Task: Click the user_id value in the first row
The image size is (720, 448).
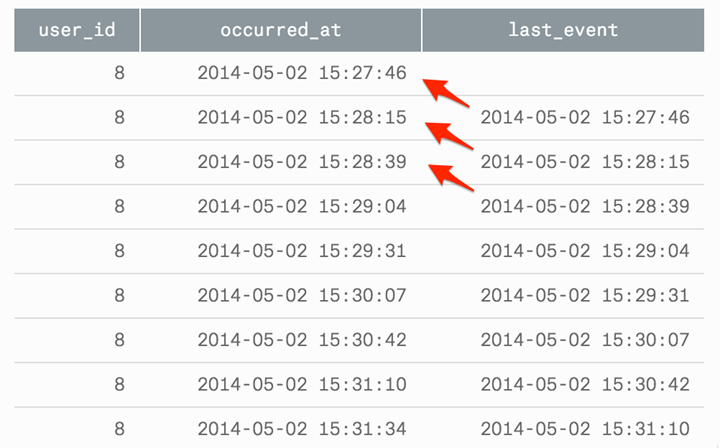Action: pos(119,73)
